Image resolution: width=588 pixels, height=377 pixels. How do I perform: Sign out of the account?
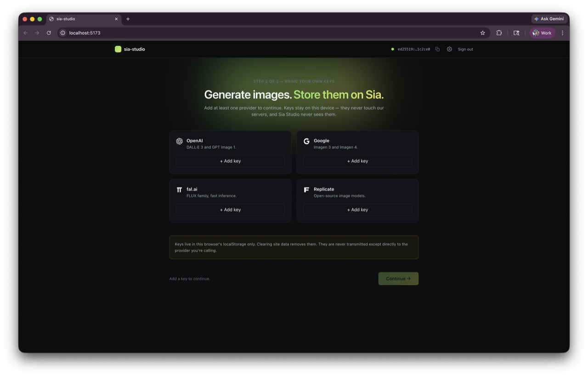coord(465,49)
